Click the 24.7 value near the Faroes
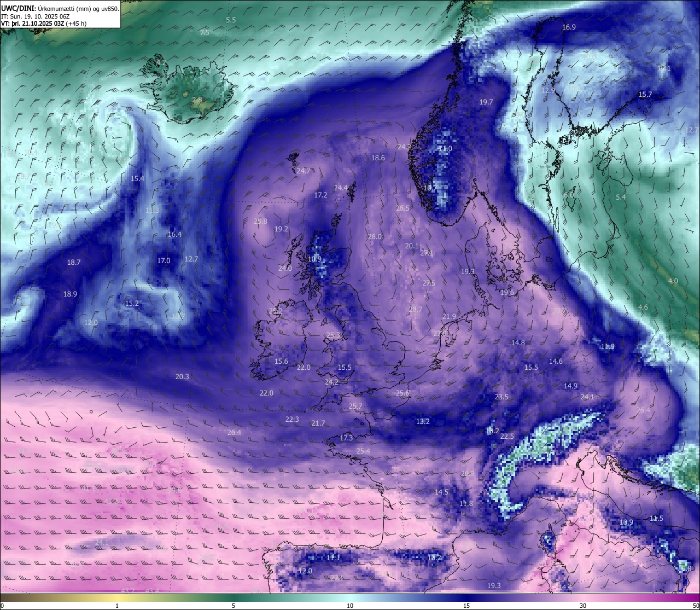This screenshot has height=610, width=700. tap(304, 171)
